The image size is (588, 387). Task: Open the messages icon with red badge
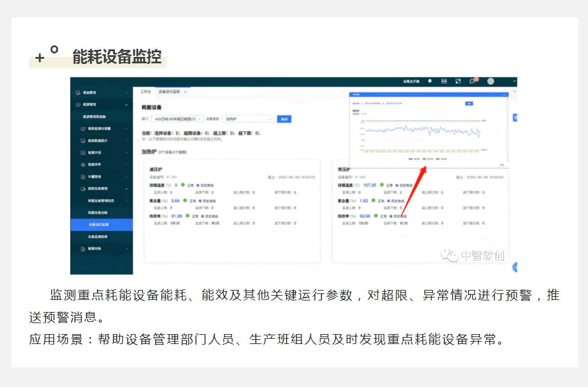pyautogui.click(x=472, y=81)
